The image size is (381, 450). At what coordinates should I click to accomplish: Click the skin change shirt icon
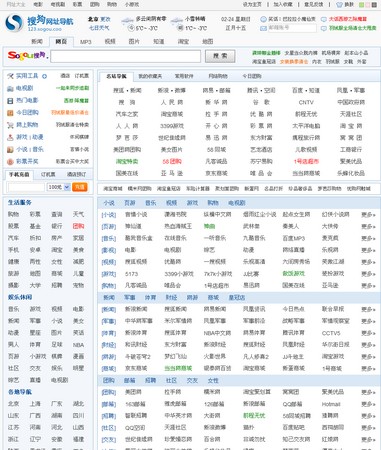pos(340,5)
